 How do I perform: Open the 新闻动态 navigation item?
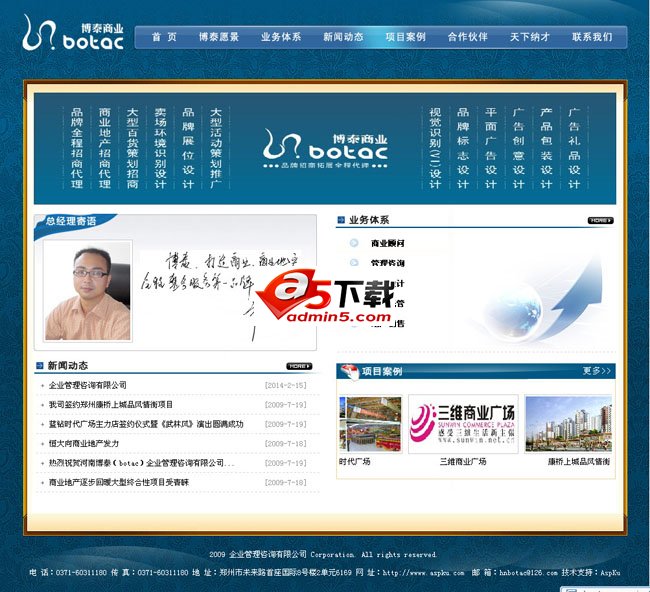[x=343, y=37]
